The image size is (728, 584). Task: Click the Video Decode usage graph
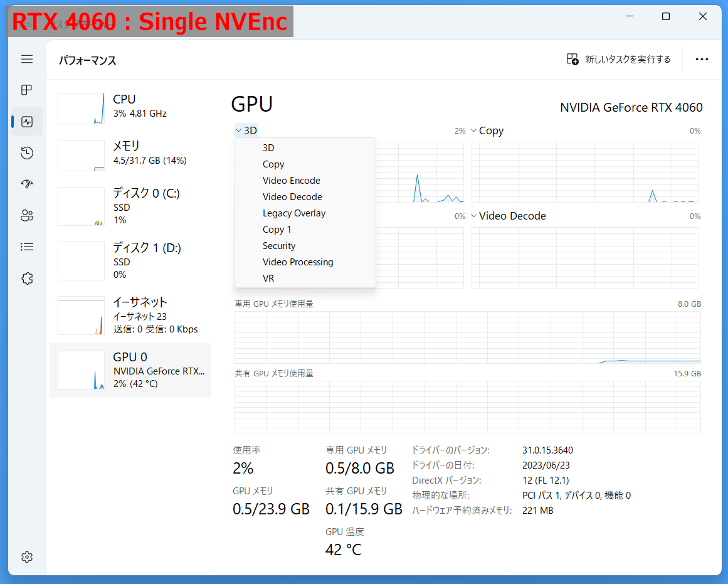tap(585, 257)
